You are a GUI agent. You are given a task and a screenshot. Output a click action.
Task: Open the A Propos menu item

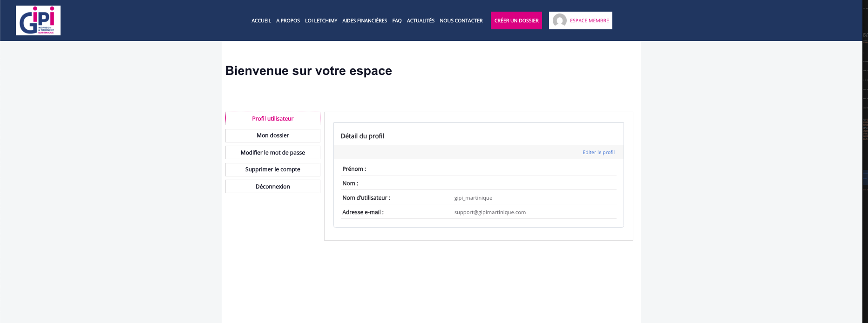click(288, 20)
